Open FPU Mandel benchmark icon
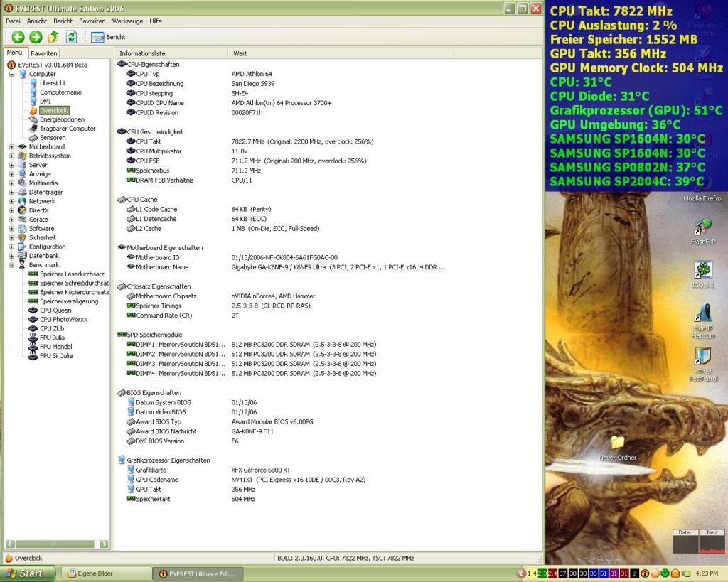 (33, 347)
